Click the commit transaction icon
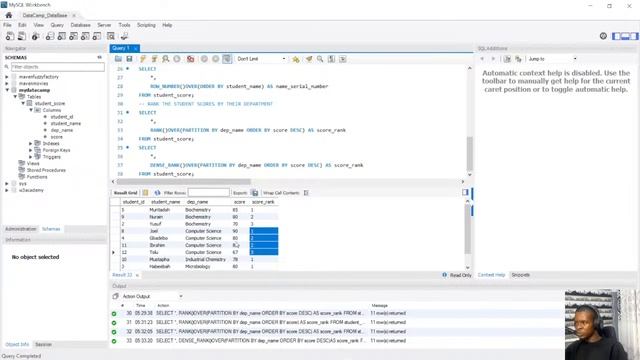Viewport: 640px width, 360px height. 204,59
